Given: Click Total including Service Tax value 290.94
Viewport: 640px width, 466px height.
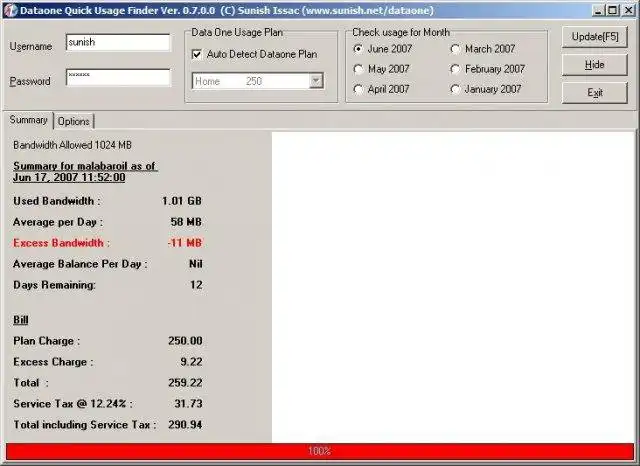Looking at the screenshot, I should (185, 425).
